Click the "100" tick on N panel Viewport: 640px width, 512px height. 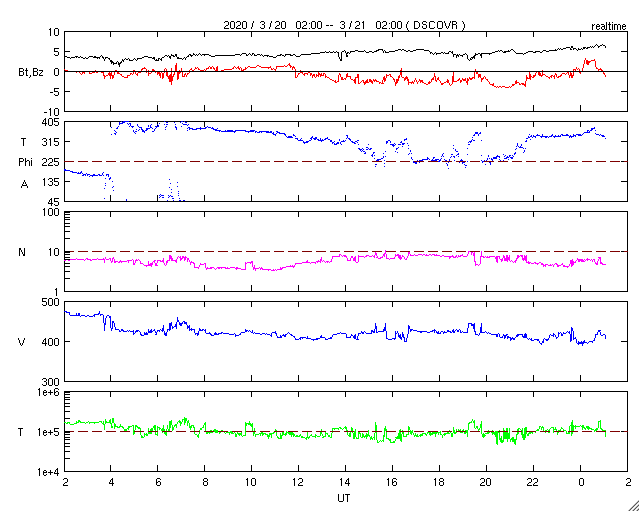pyautogui.click(x=52, y=212)
